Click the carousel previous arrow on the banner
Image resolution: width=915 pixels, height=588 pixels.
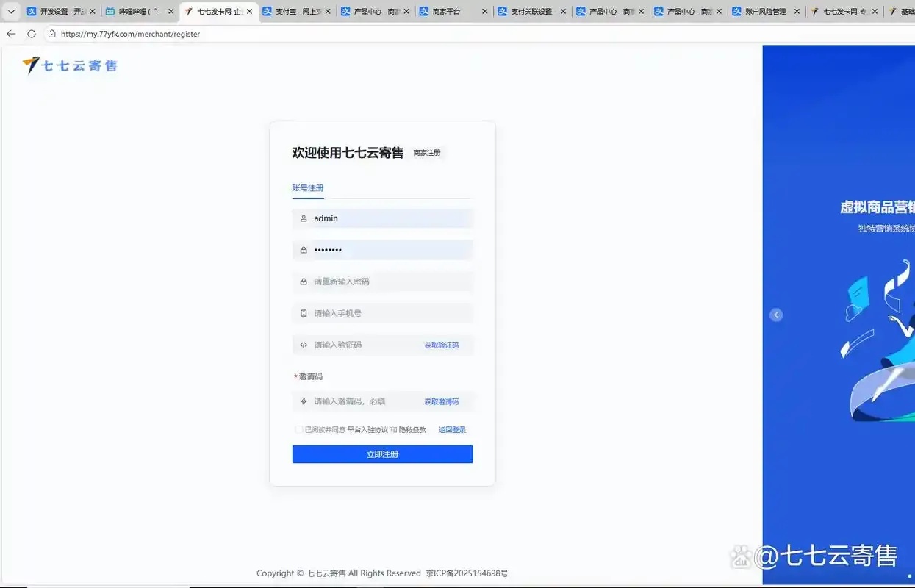pos(776,315)
